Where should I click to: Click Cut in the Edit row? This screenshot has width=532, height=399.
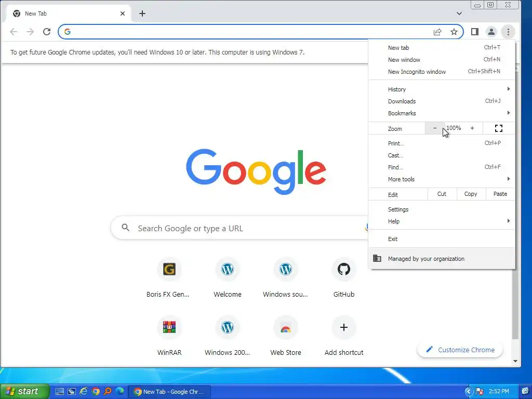tap(442, 194)
